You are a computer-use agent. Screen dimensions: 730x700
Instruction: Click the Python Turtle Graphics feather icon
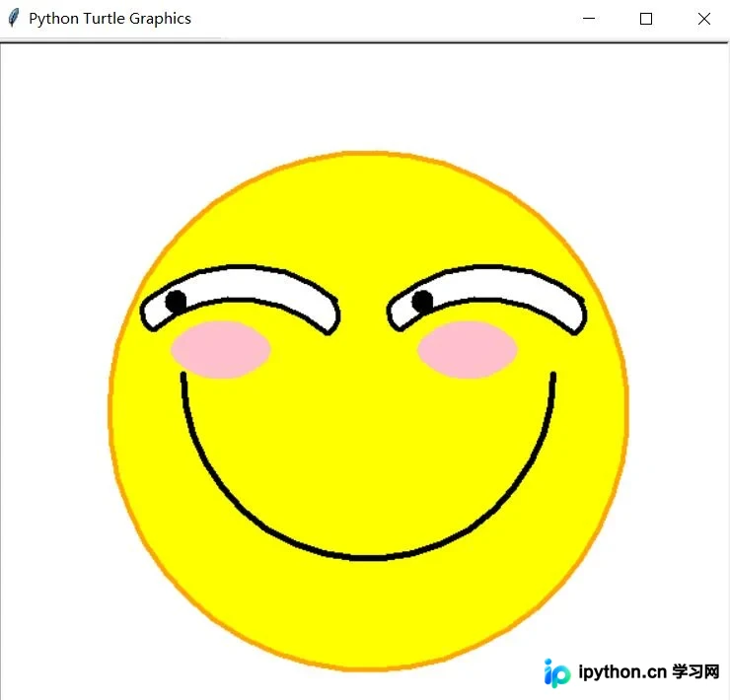14,18
